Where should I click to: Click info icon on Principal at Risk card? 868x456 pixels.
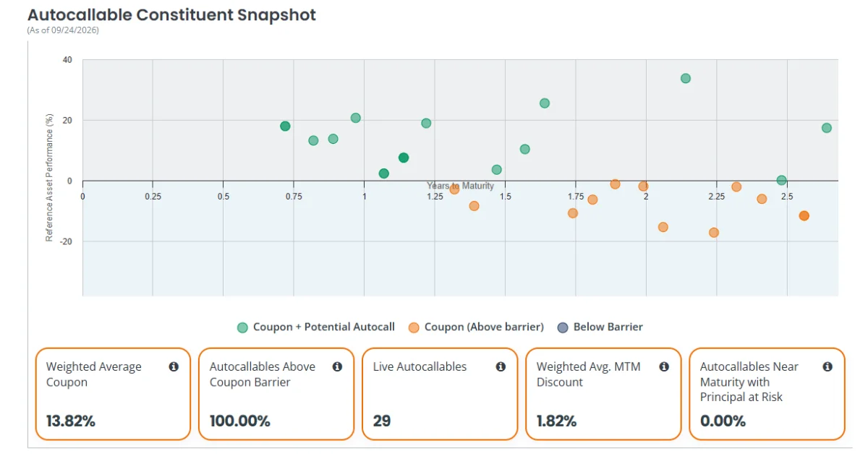point(827,367)
